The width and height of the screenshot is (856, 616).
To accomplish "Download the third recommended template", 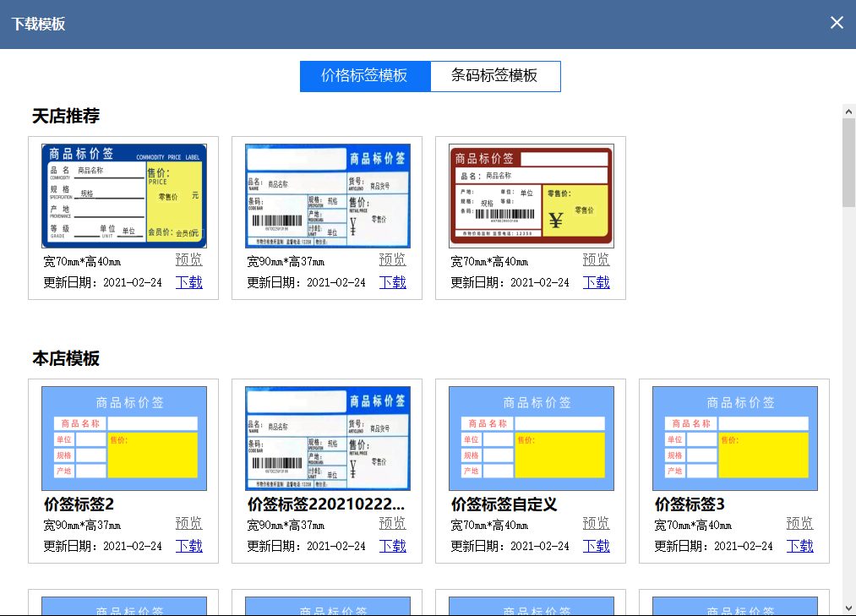I will [596, 282].
